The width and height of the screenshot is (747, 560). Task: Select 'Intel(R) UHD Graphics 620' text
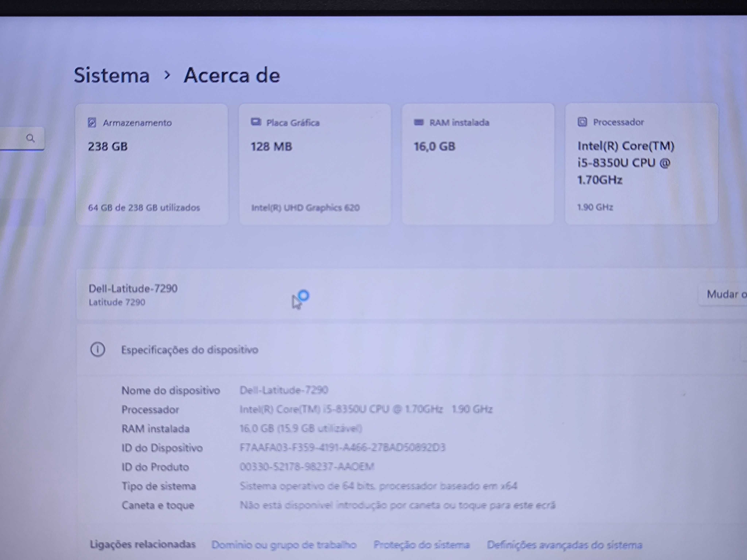click(305, 208)
